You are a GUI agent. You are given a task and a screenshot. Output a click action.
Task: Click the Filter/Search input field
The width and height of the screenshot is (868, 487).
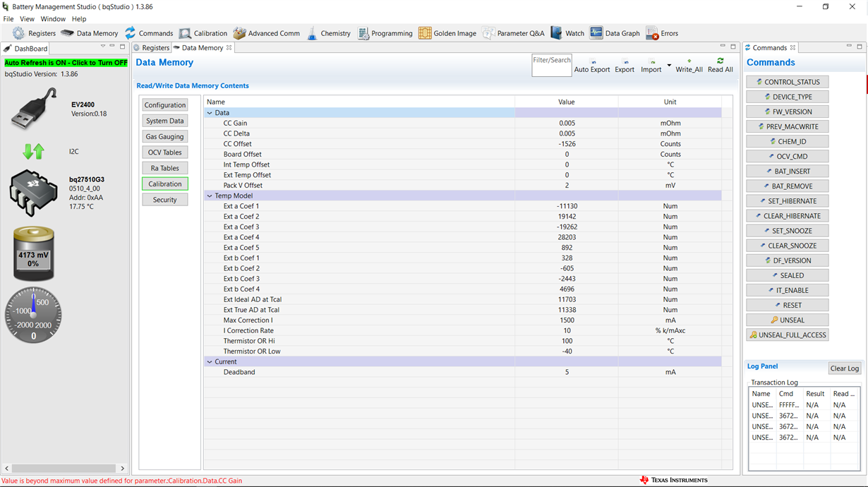pyautogui.click(x=552, y=66)
